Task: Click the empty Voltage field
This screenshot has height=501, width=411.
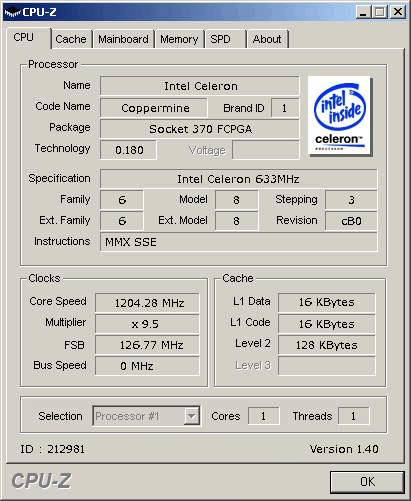Action: point(266,150)
